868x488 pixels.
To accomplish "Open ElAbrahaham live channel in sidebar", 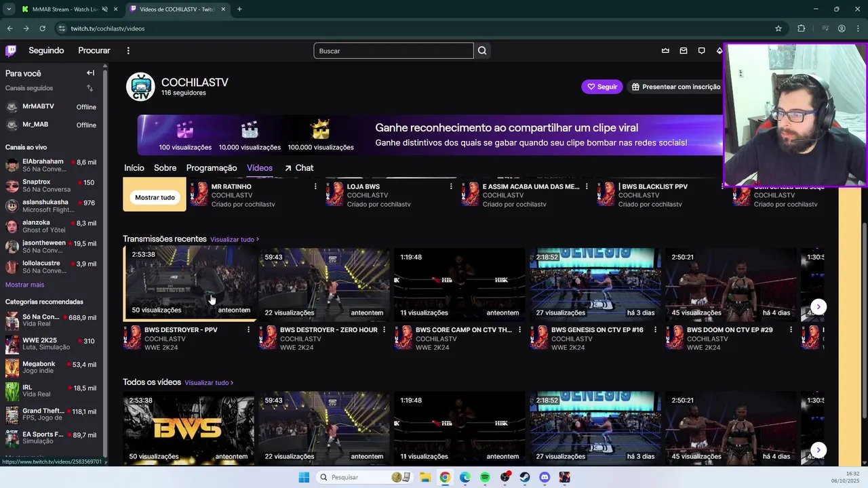I will point(51,165).
